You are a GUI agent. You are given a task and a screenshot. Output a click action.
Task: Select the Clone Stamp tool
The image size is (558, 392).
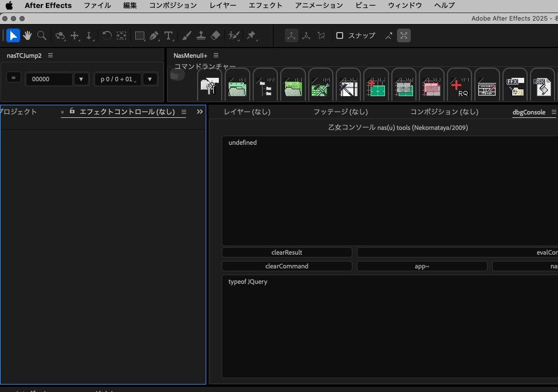tap(201, 35)
